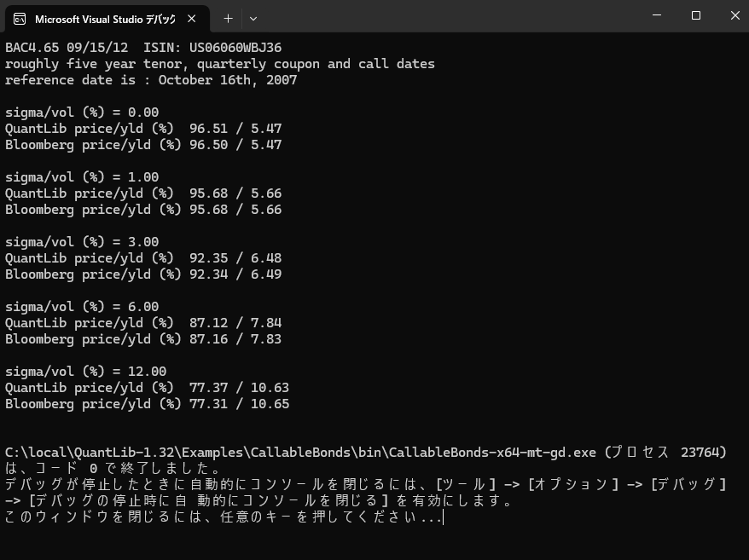The height and width of the screenshot is (560, 749).
Task: Click QuantLib price/yld 77.37 / 10.63 line
Action: tap(147, 388)
